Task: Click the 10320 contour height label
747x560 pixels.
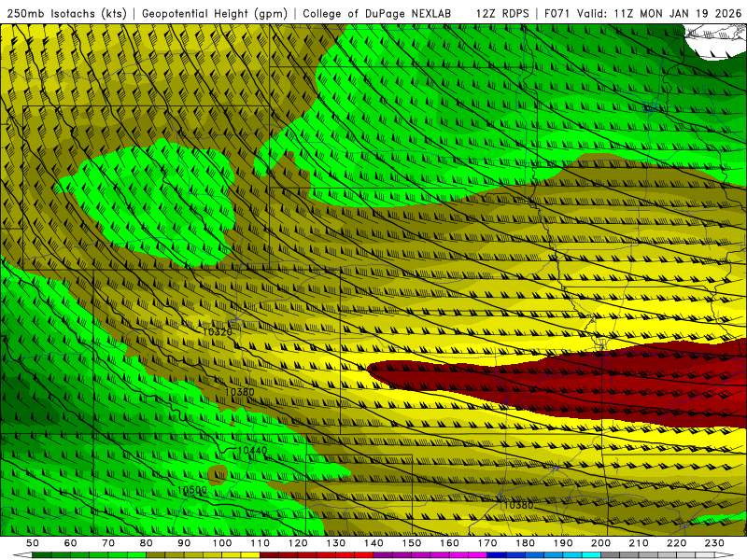Action: pyautogui.click(x=217, y=331)
